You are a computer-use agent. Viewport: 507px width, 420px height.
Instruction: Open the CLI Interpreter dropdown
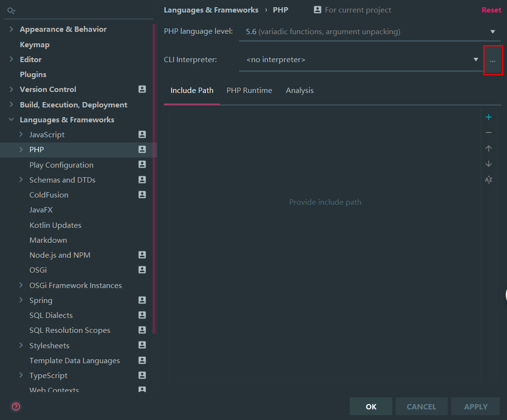(476, 59)
